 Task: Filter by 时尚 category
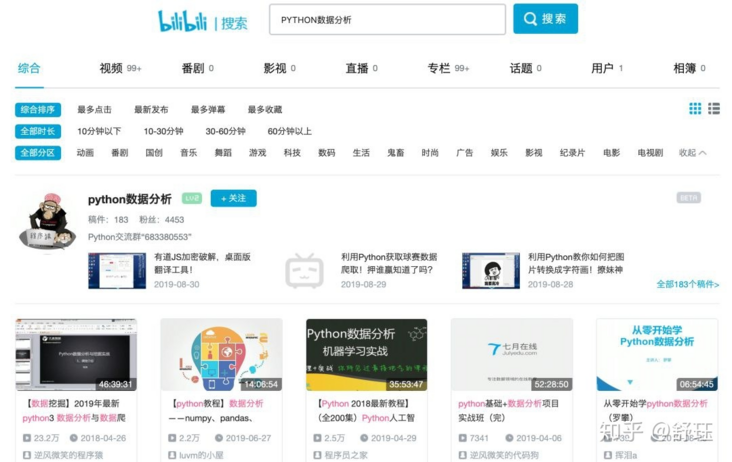coord(430,153)
